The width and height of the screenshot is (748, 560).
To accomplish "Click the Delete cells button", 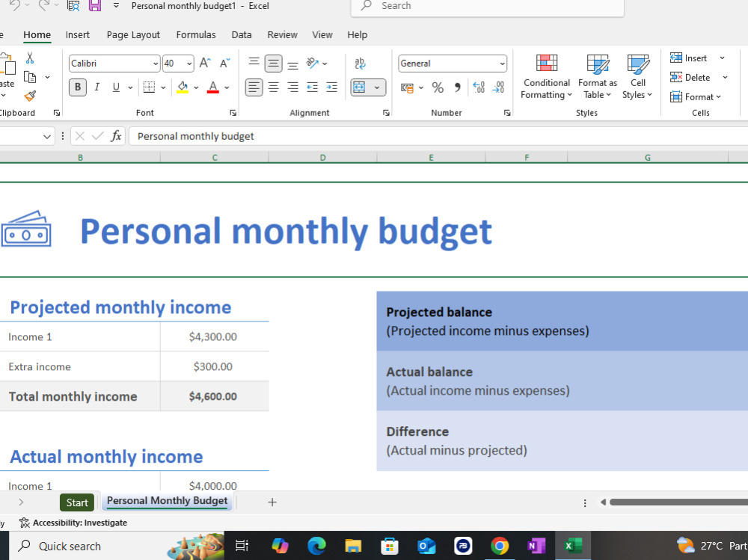I will click(690, 77).
